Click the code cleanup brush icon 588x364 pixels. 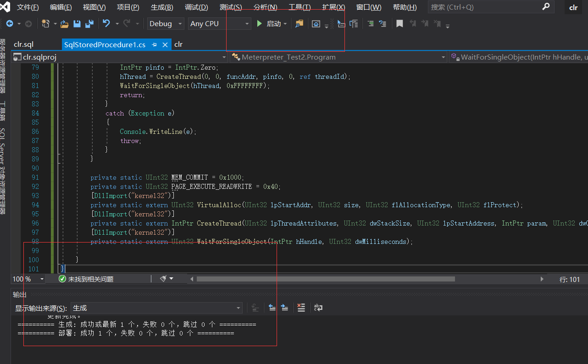tap(163, 279)
